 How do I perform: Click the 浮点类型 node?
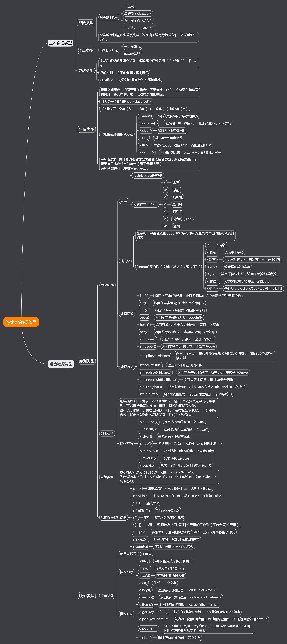tap(86, 50)
